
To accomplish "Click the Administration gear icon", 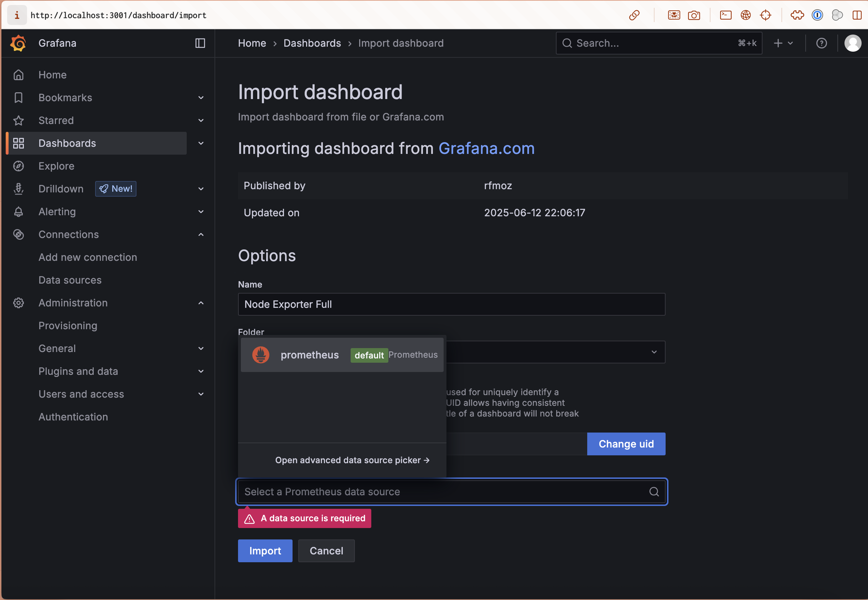I will 19,303.
